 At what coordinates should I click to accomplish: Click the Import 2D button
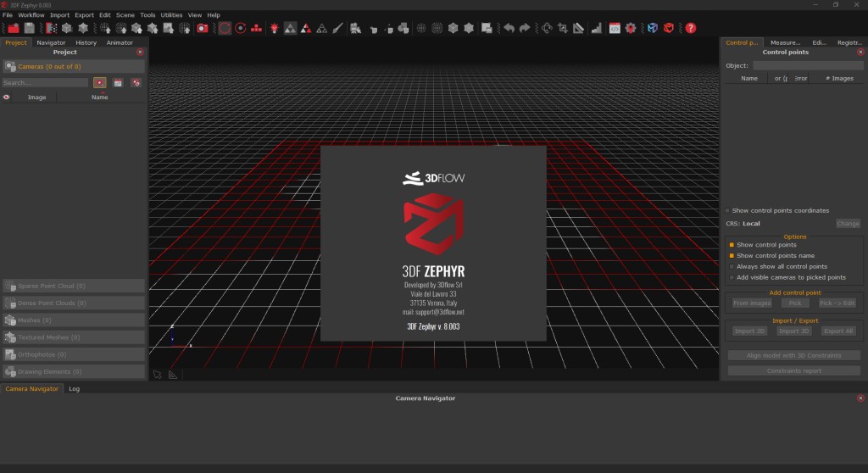[x=749, y=331]
